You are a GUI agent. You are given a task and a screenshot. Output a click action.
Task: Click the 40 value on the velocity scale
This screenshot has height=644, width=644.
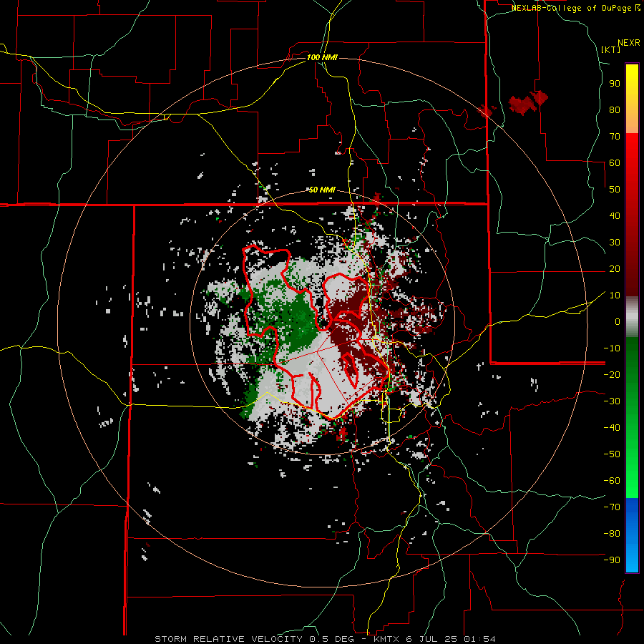tap(615, 216)
